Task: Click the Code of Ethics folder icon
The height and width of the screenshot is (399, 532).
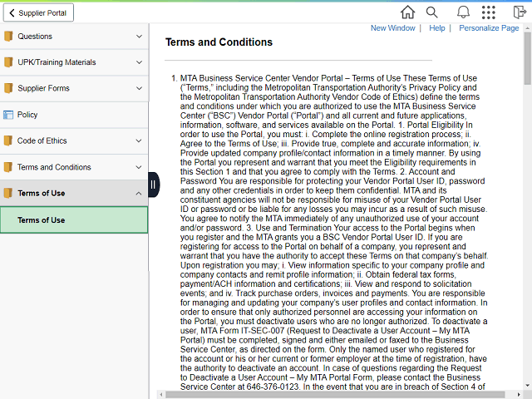Action: [8, 140]
